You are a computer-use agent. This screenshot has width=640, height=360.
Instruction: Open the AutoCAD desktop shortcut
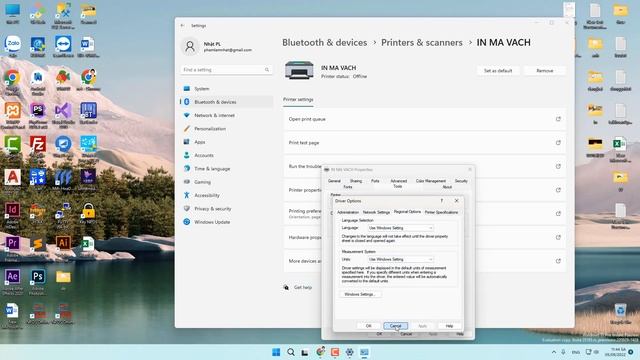[13, 180]
